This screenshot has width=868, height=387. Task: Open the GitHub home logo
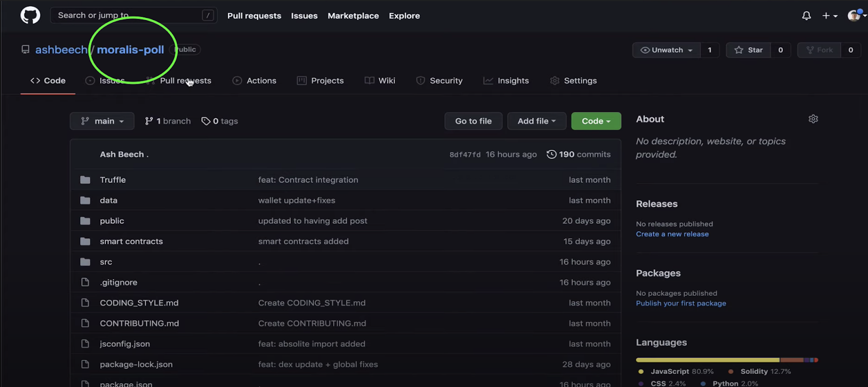[30, 15]
